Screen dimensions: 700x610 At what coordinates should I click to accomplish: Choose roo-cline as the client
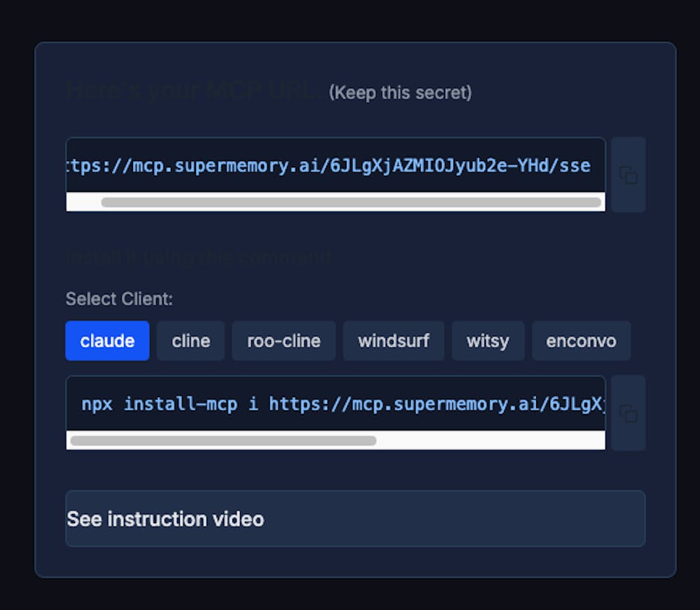click(x=283, y=341)
